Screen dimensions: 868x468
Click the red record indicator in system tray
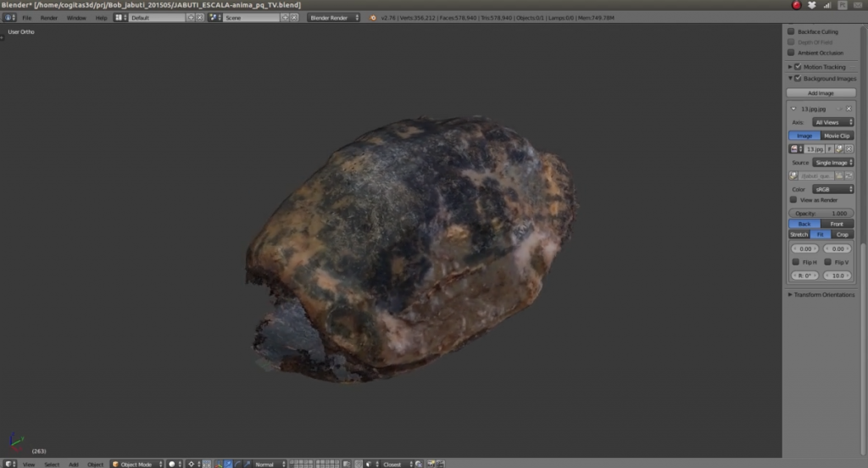point(796,5)
